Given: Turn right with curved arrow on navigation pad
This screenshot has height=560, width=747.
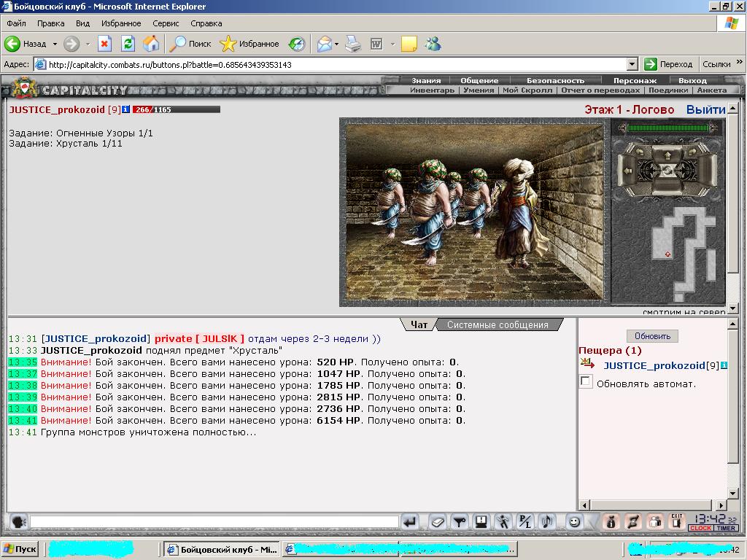Looking at the screenshot, I should [694, 152].
